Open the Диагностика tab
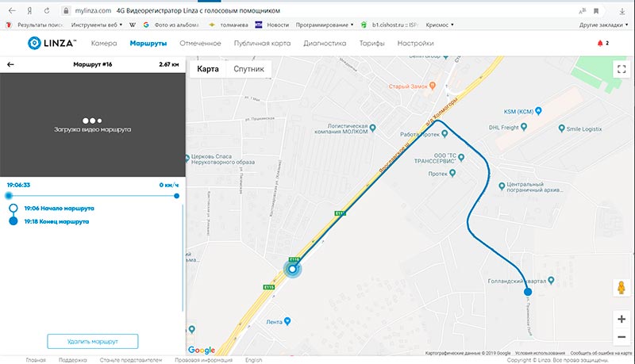Viewport: 635px width, 364px height. (325, 44)
